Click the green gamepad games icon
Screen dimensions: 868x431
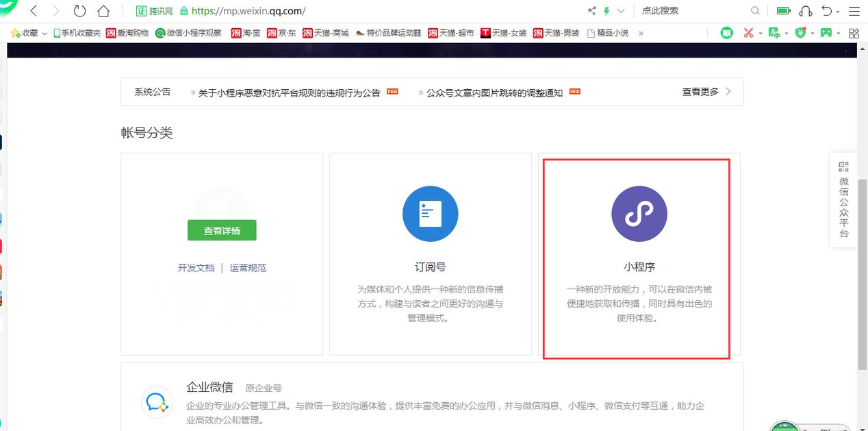click(826, 33)
